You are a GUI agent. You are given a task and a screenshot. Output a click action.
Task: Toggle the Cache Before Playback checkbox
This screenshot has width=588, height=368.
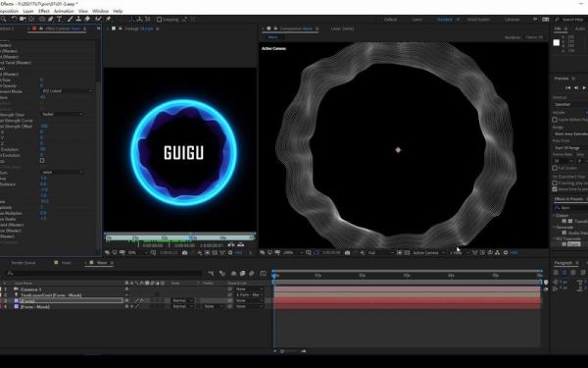pyautogui.click(x=555, y=120)
